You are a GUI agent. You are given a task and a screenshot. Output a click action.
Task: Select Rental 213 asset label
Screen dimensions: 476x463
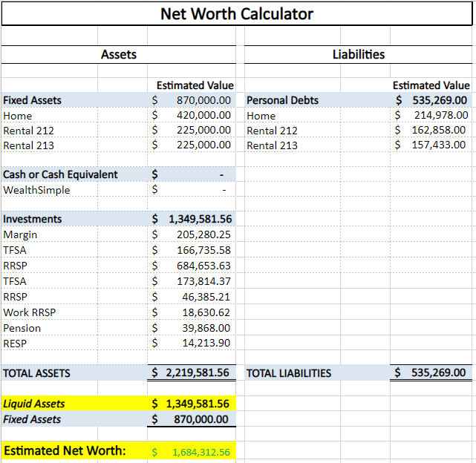[28, 145]
